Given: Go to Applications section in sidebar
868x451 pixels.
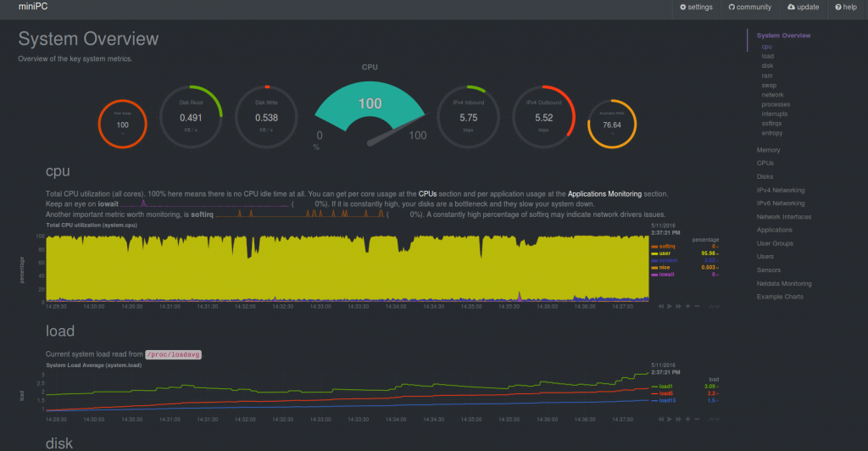Looking at the screenshot, I should pyautogui.click(x=775, y=230).
